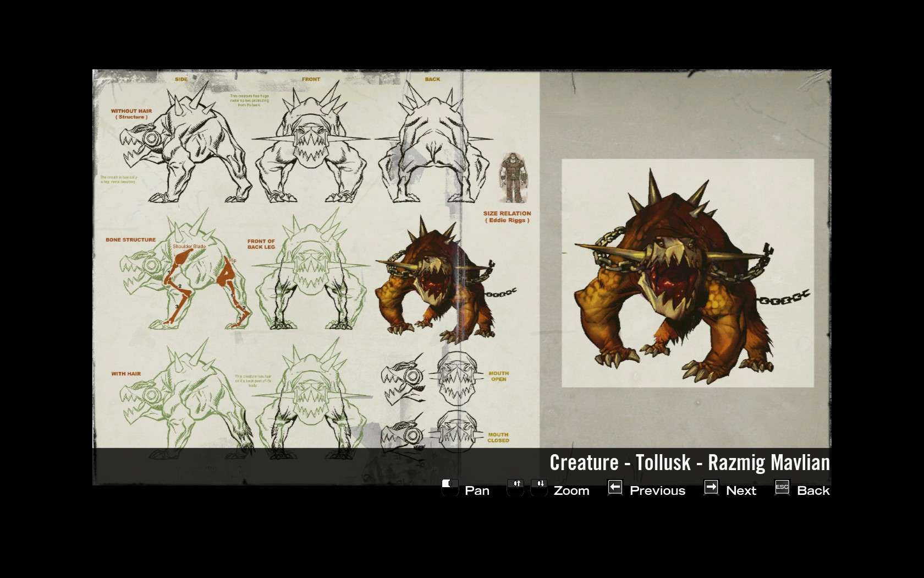Click the left arrow Previous key icon
This screenshot has width=924, height=578.
point(615,487)
